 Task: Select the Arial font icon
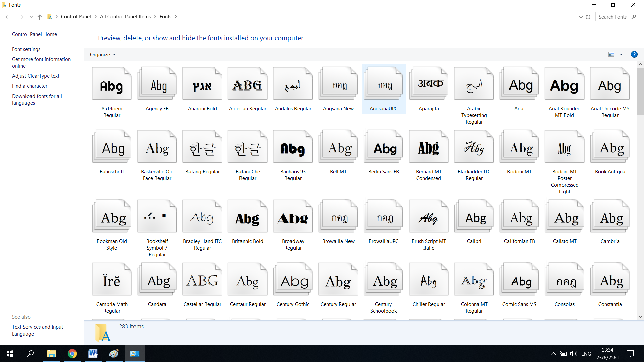pyautogui.click(x=519, y=83)
